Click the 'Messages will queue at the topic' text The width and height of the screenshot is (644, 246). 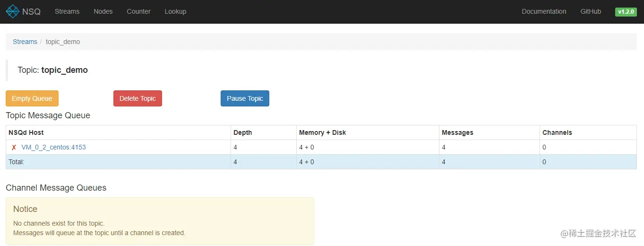point(99,233)
